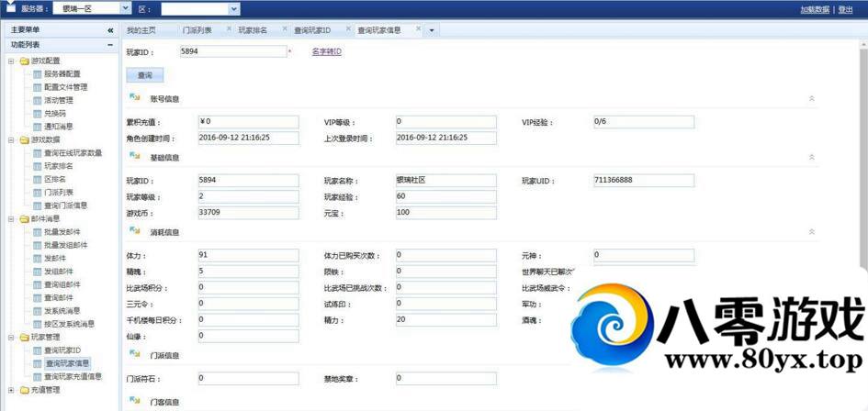
Task: Open 批量发邮件 tree entry
Action: click(62, 232)
